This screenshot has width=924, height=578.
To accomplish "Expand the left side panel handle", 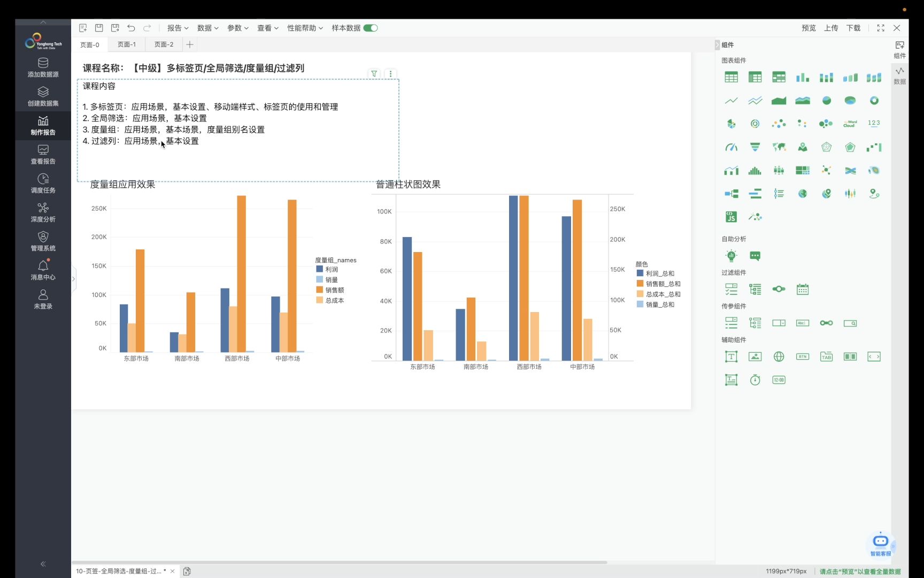I will point(73,278).
